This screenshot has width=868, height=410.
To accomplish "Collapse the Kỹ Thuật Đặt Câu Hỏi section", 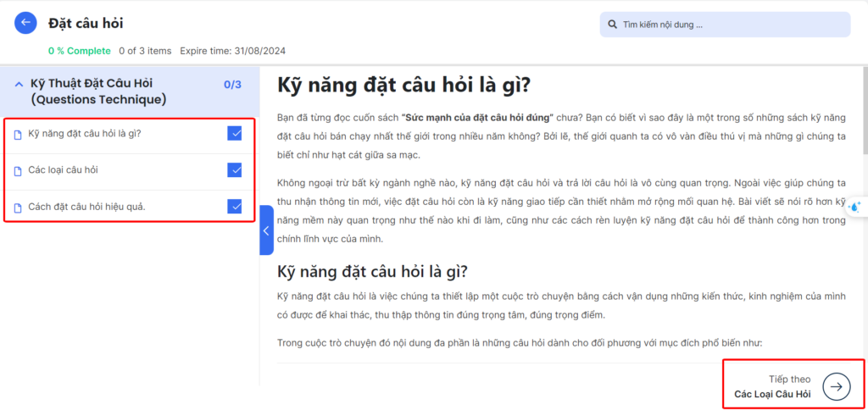I will point(19,85).
